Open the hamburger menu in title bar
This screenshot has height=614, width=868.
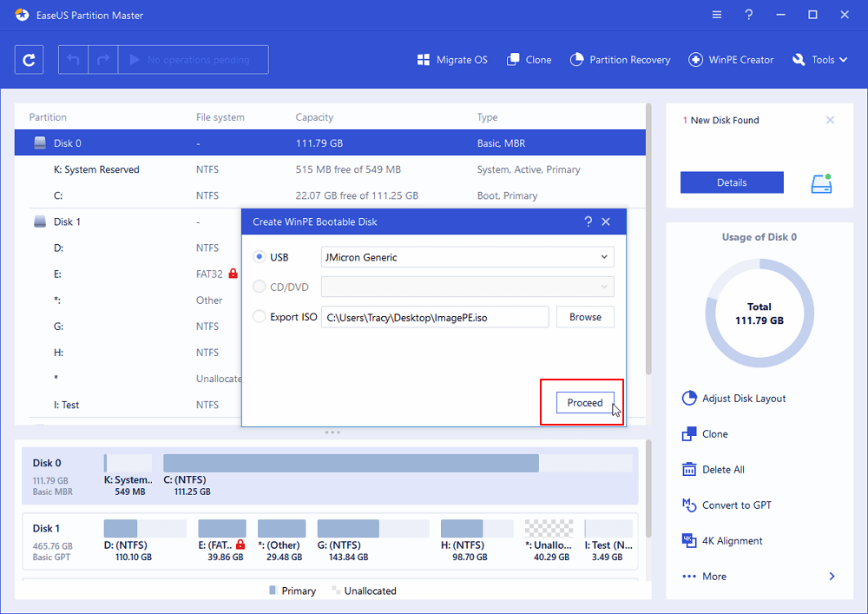point(717,15)
